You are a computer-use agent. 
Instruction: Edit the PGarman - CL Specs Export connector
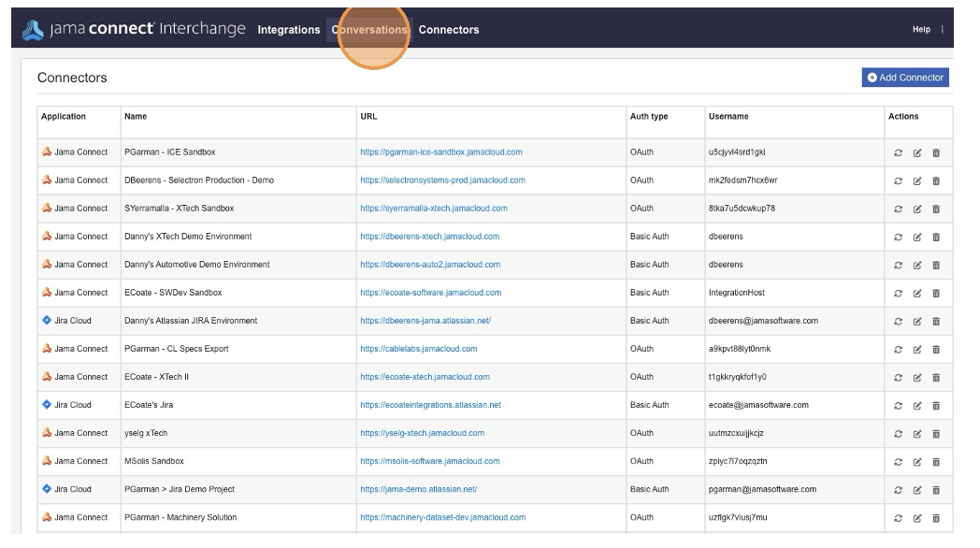(916, 350)
